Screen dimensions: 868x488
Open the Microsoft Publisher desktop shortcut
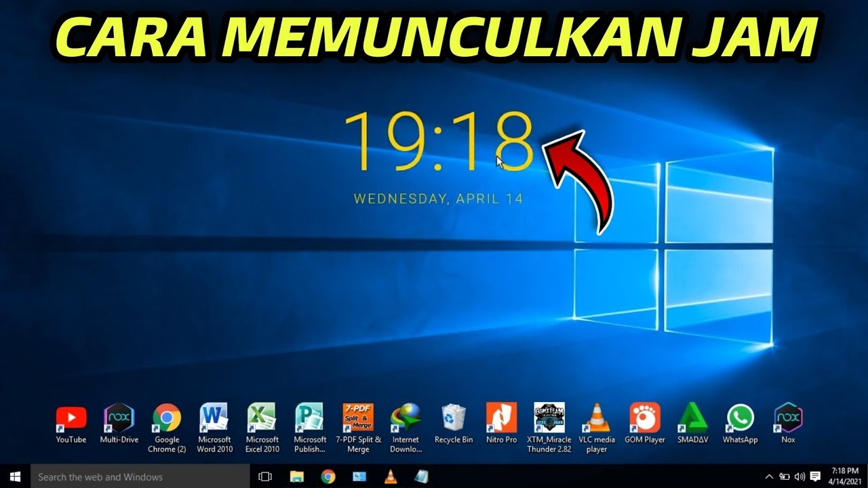310,428
